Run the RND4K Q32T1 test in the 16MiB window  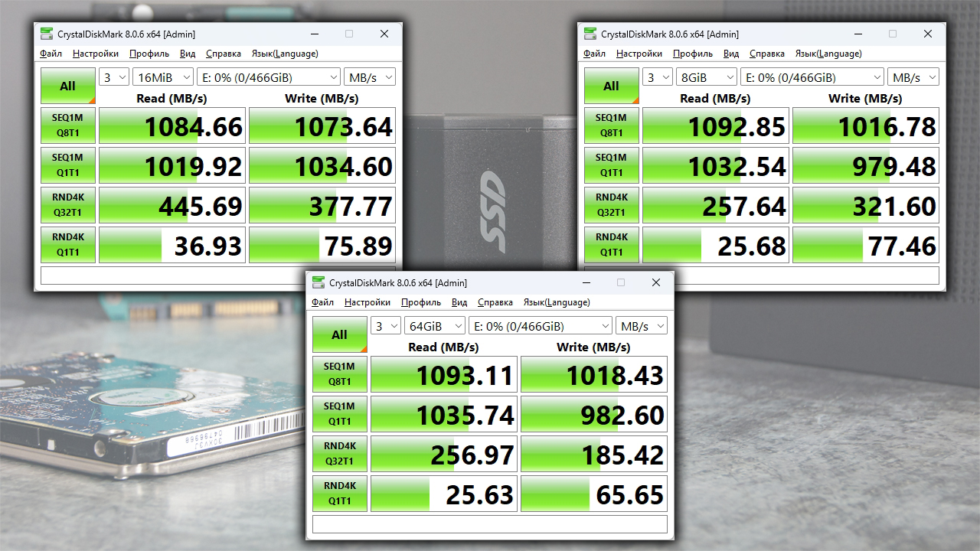click(x=68, y=205)
